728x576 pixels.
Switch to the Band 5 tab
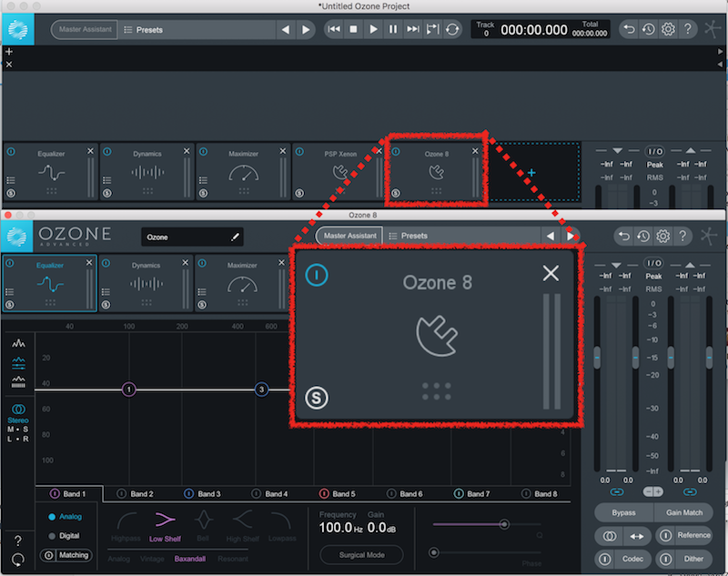[x=337, y=494]
